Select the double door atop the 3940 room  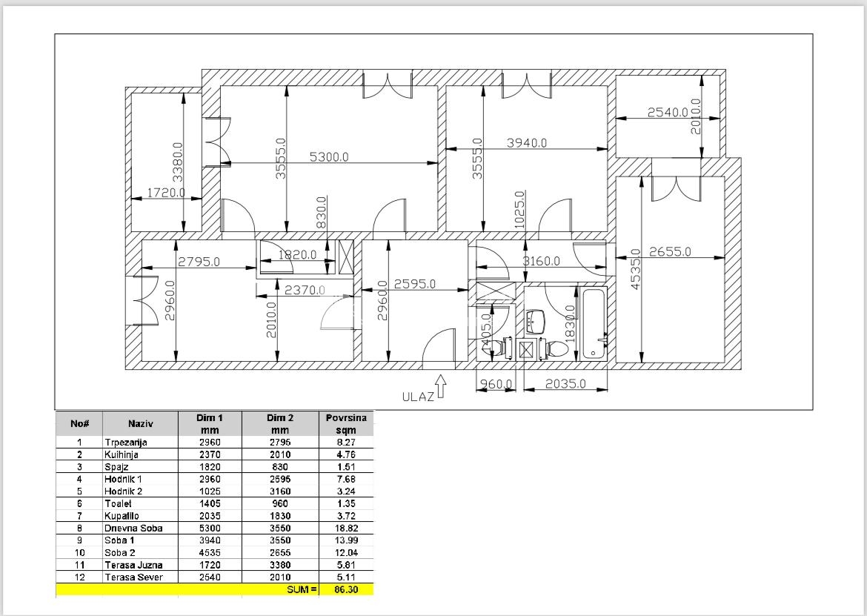click(526, 85)
